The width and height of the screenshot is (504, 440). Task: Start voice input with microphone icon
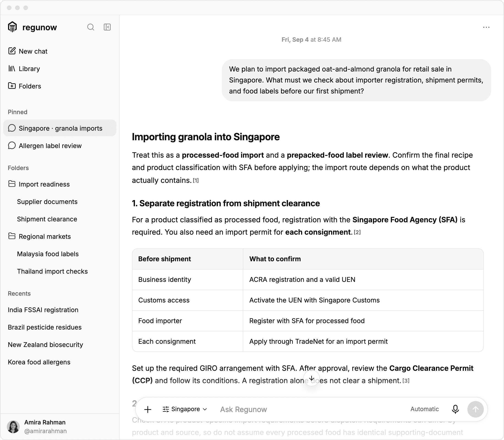[x=455, y=409]
